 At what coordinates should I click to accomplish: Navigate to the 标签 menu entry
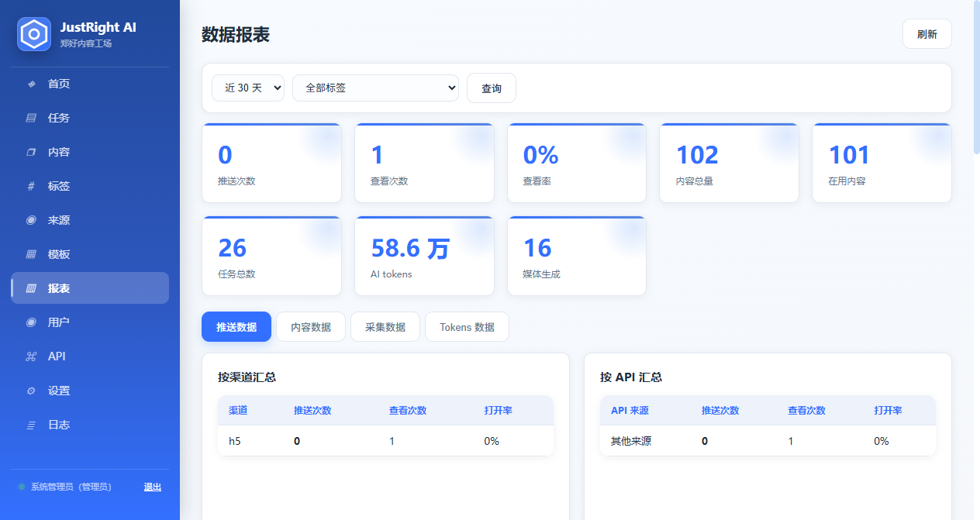90,186
